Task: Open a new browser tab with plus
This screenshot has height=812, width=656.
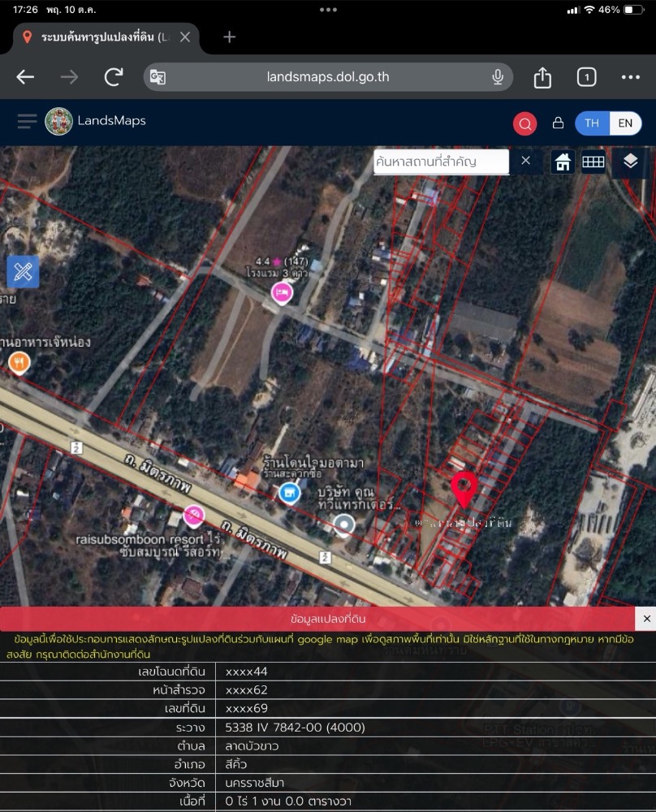Action: [229, 37]
